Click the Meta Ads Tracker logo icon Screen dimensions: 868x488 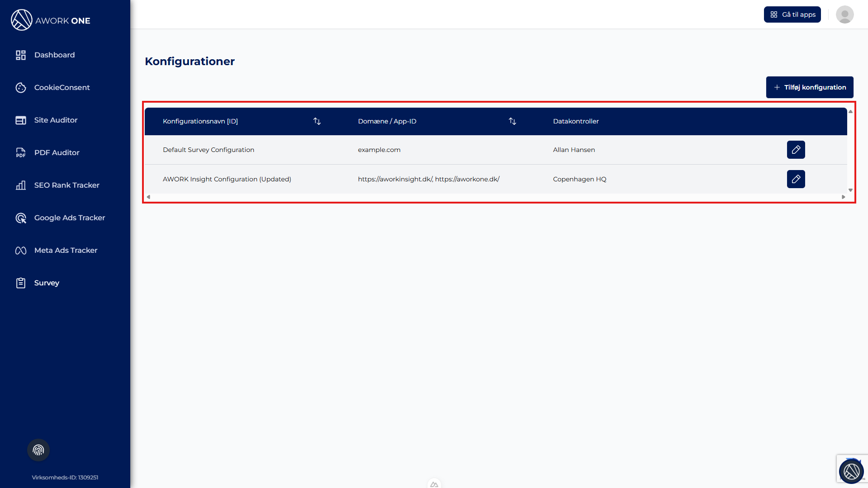pyautogui.click(x=21, y=250)
